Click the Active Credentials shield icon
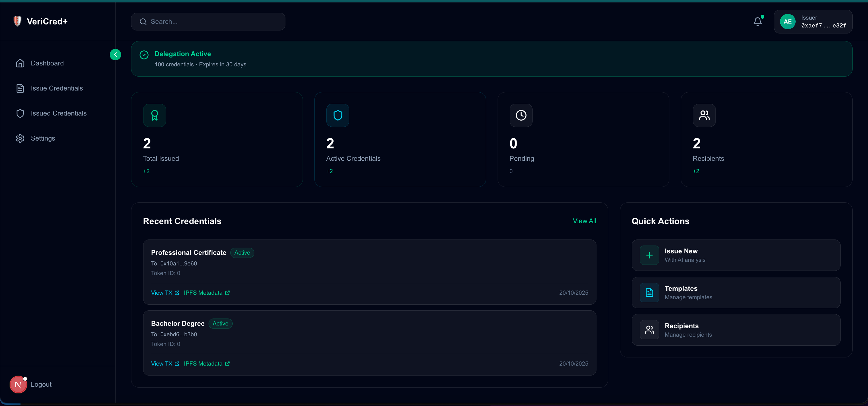This screenshot has width=868, height=406. (x=338, y=115)
